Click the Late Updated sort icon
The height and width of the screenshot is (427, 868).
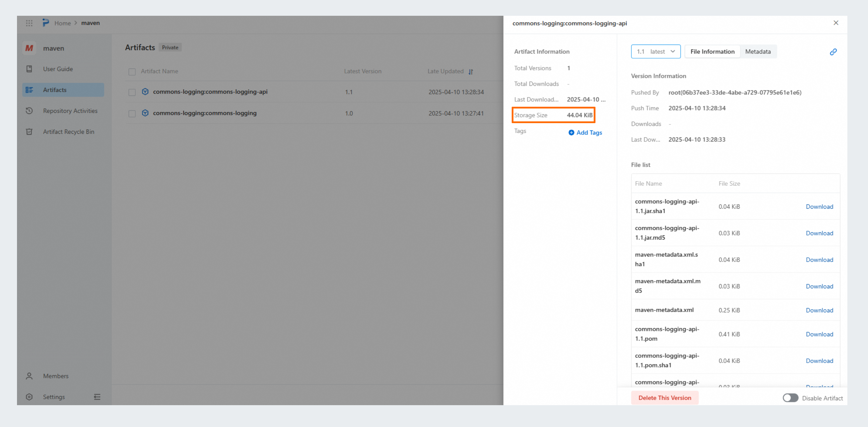[x=471, y=72]
